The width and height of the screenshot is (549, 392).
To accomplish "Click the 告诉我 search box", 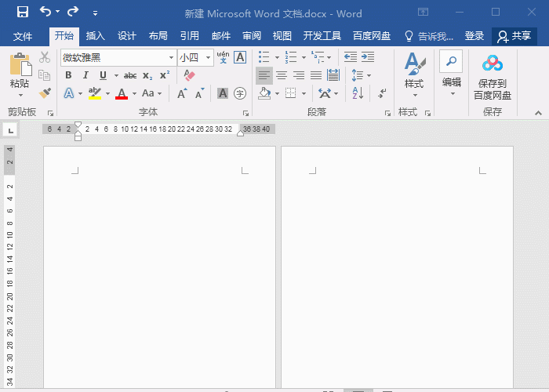I will 429,36.
